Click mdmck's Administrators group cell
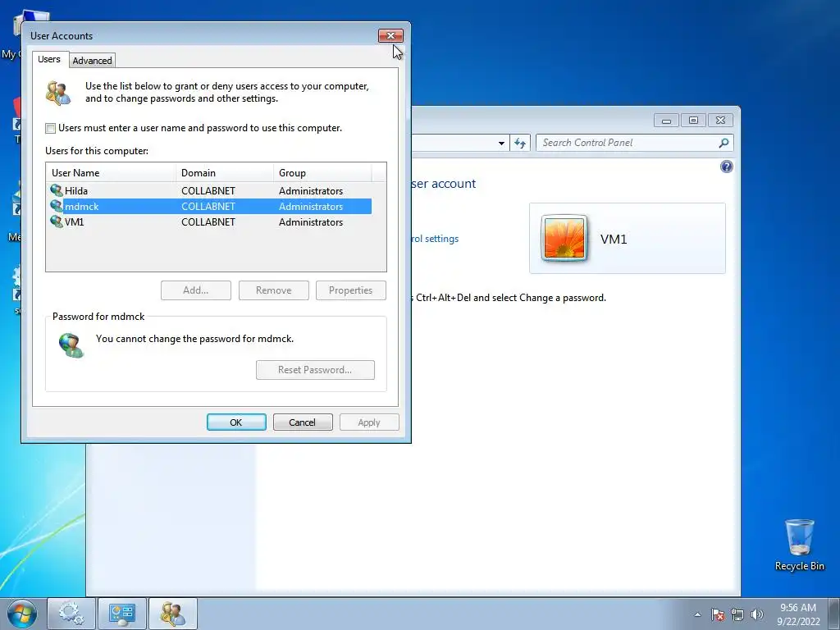Viewport: 840px width, 630px height. (311, 206)
